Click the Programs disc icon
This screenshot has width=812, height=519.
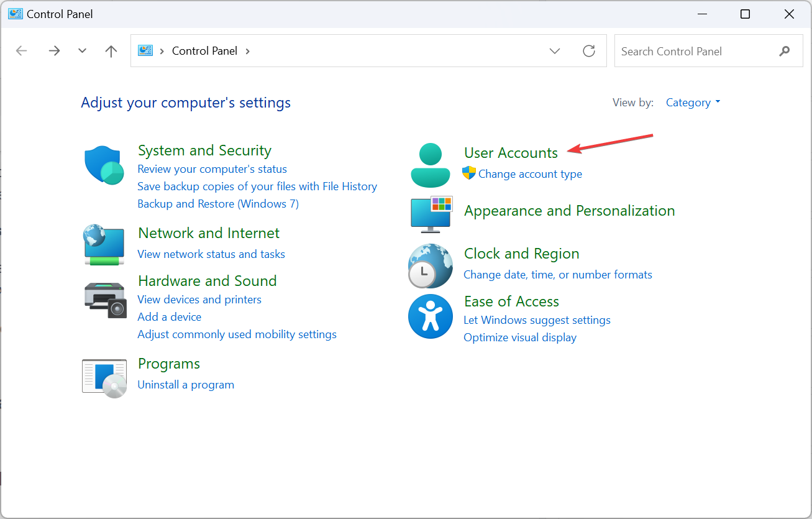[x=104, y=378]
